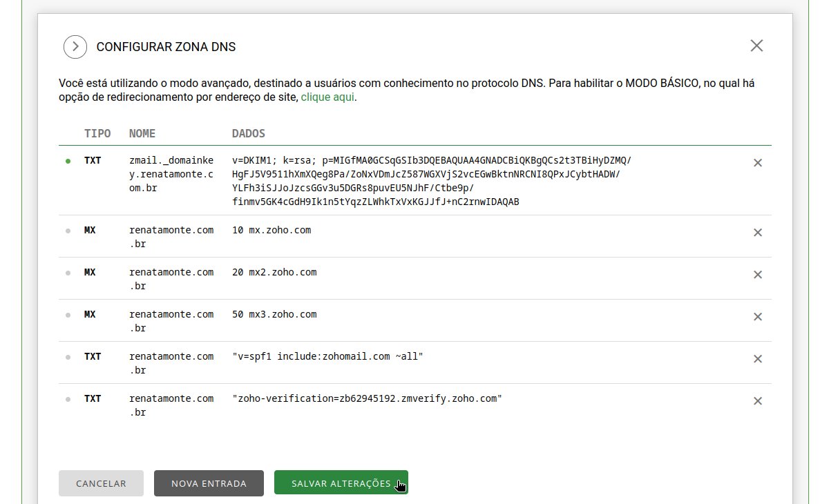This screenshot has height=504, width=829.
Task: Click the TIPO column header
Action: point(97,133)
